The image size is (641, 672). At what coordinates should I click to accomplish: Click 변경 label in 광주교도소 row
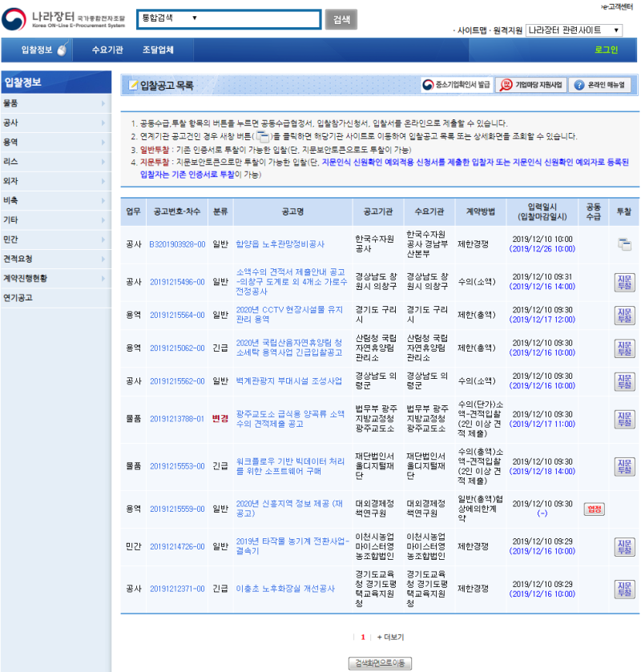coord(220,419)
